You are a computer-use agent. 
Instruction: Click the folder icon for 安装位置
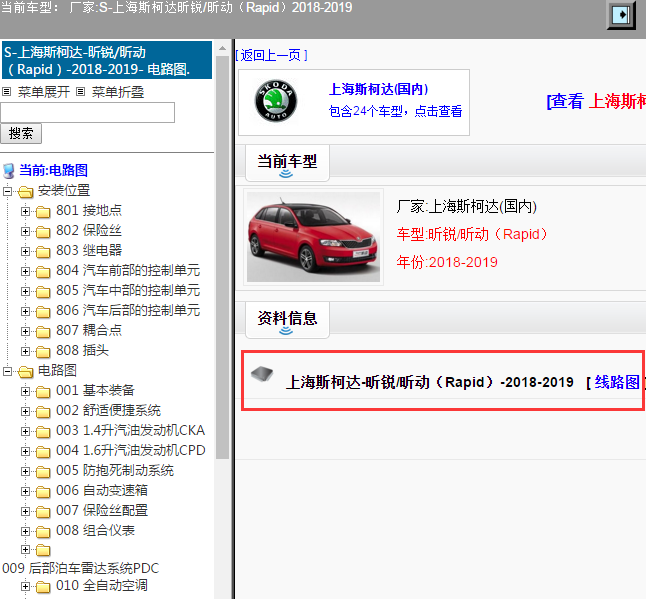(26, 191)
